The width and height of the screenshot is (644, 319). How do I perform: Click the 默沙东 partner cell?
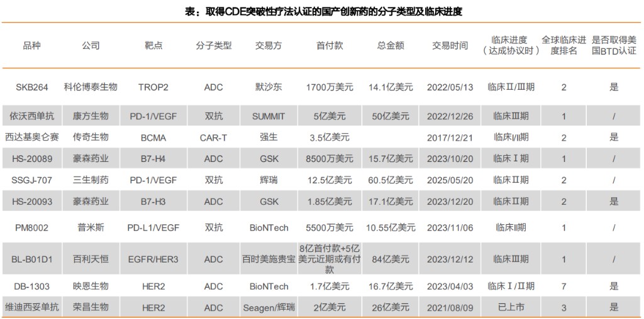(269, 87)
